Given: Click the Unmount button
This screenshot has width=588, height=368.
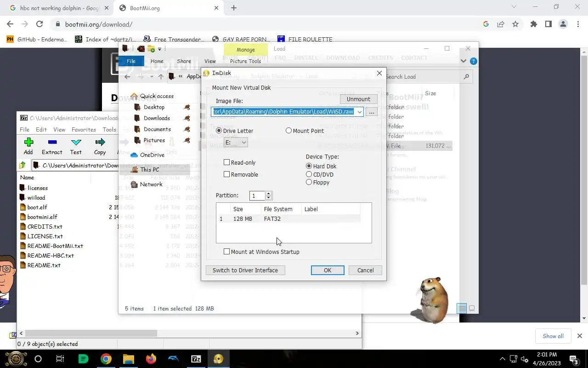Looking at the screenshot, I should point(358,99).
